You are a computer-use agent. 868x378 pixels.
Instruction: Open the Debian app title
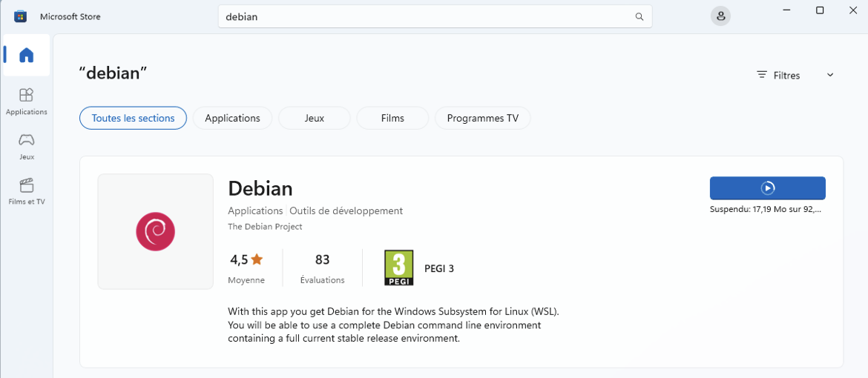click(260, 189)
